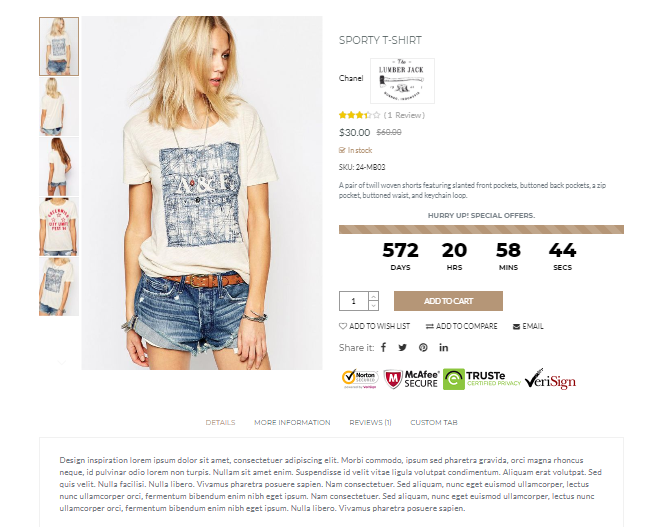Decrease quantity with down arrow

[373, 305]
